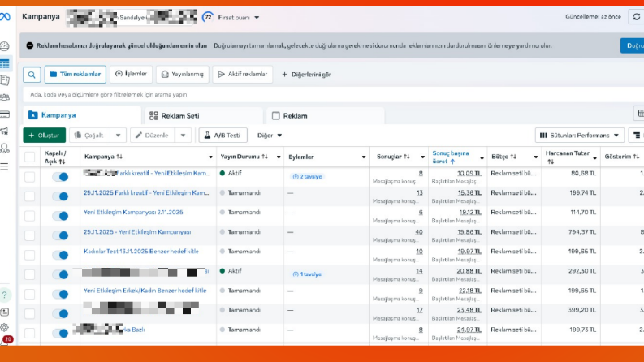Open Sonuçlar column options arrow

(422, 157)
